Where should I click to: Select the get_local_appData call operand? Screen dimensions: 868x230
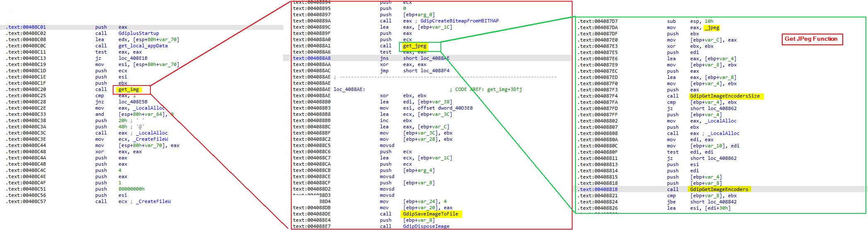tap(143, 46)
